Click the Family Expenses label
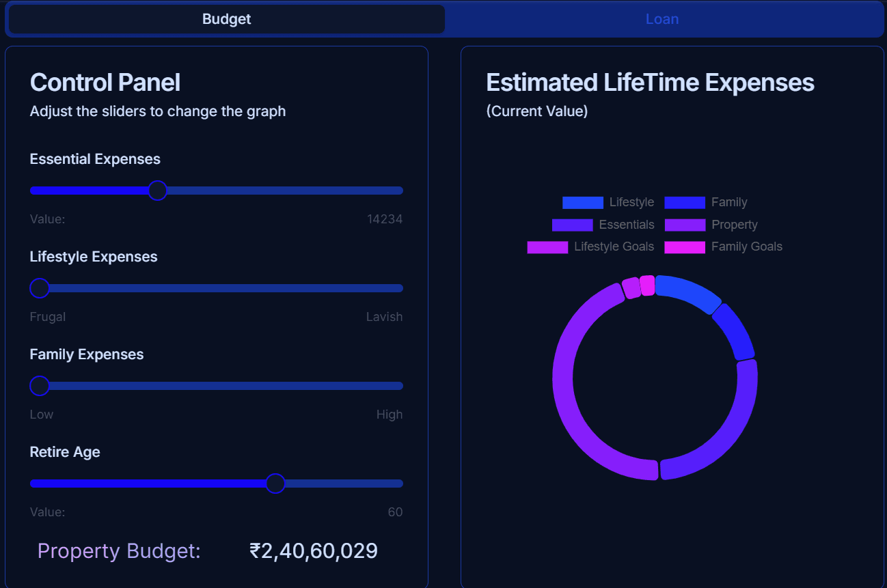The image size is (887, 588). coord(87,354)
